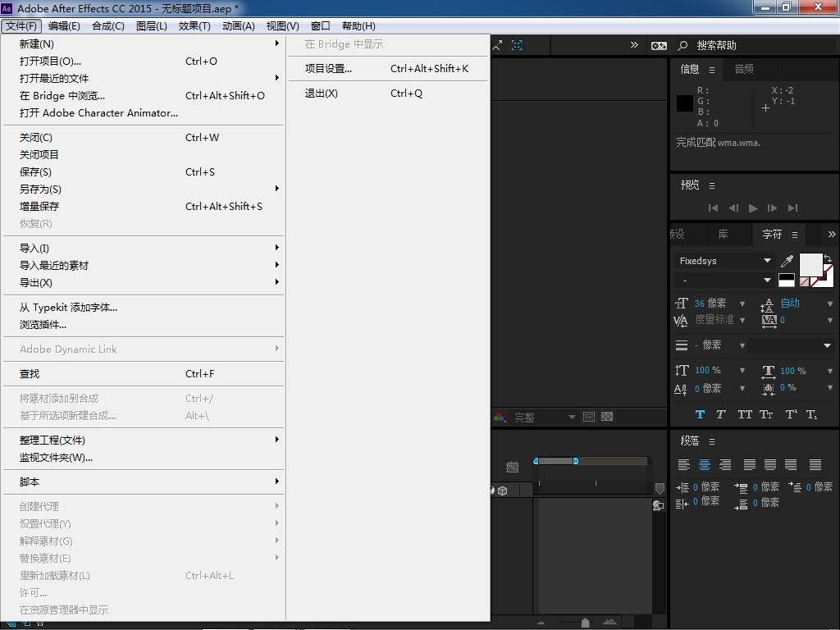
Task: Open the font style dropdown
Action: coord(724,281)
